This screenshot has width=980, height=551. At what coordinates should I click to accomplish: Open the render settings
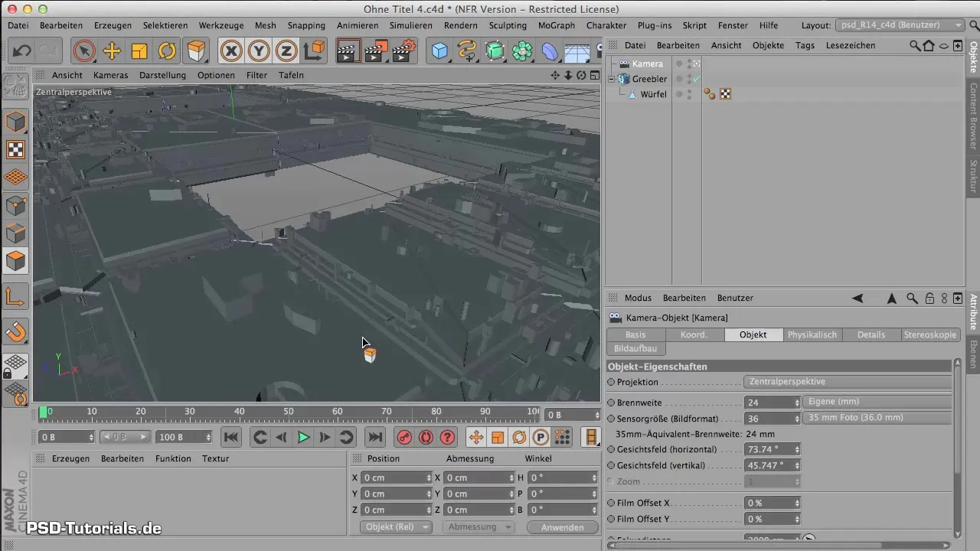(x=403, y=51)
